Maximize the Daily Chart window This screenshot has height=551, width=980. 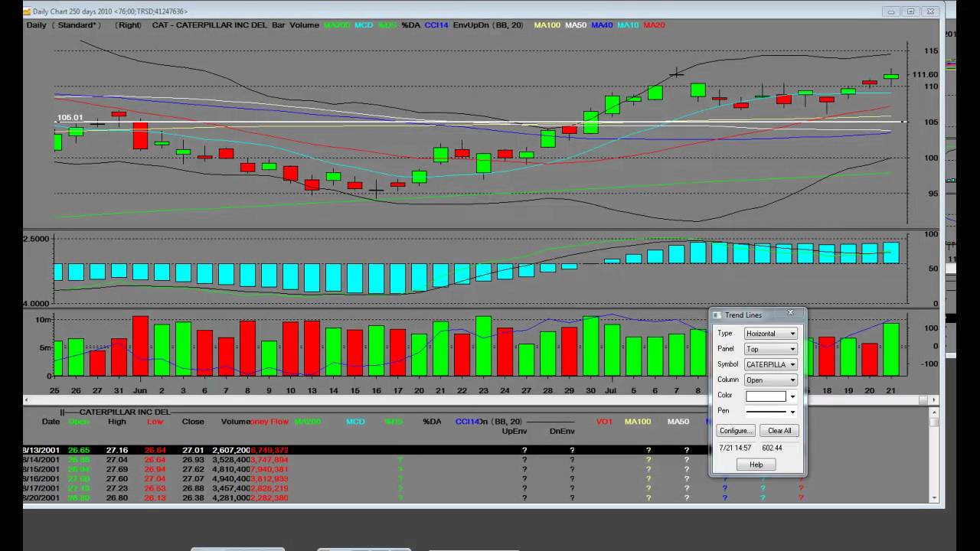[911, 11]
